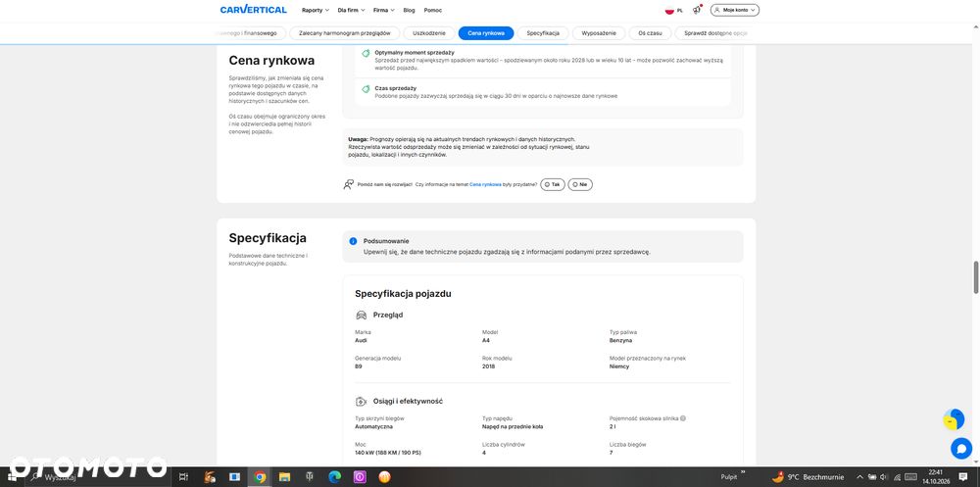Image resolution: width=980 pixels, height=487 pixels.
Task: Expand the Raporty menu
Action: click(x=315, y=10)
